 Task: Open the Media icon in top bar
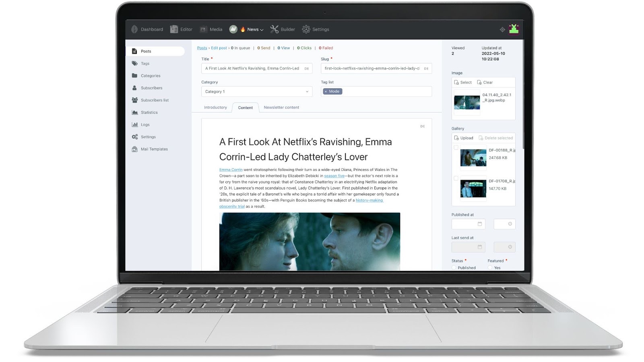204,29
